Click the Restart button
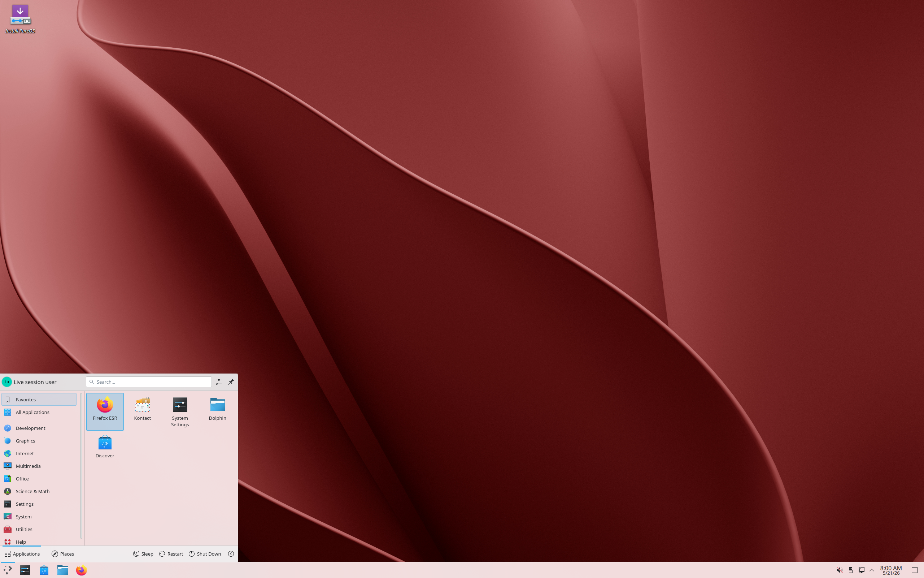The image size is (924, 578). pos(171,553)
